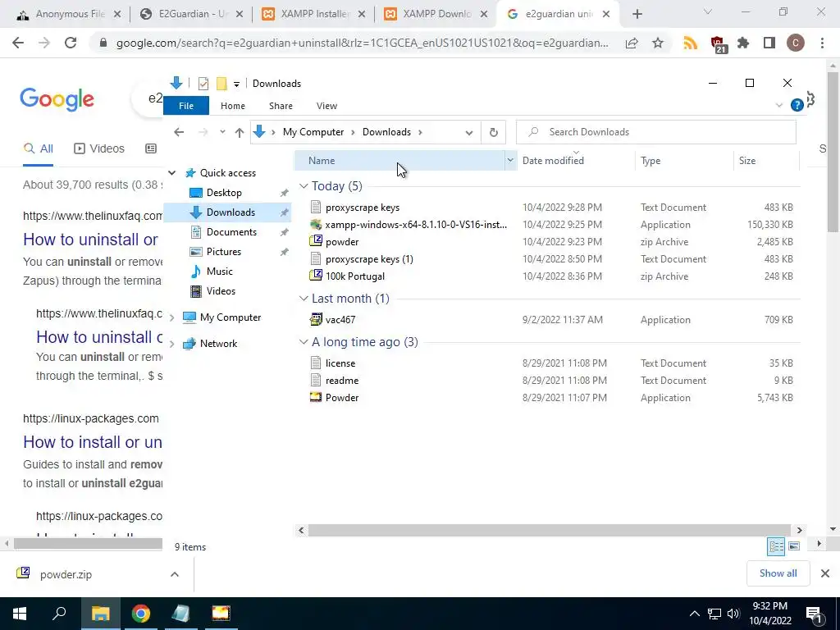
Task: Sort by the Size column header
Action: (746, 161)
